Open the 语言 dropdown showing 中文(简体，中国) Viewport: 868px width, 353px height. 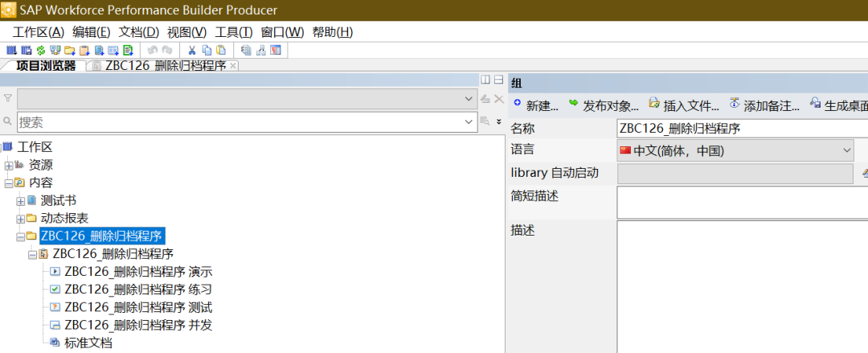735,150
